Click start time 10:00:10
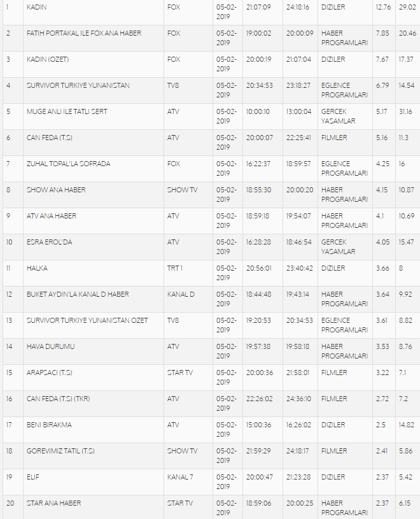 click(x=258, y=111)
